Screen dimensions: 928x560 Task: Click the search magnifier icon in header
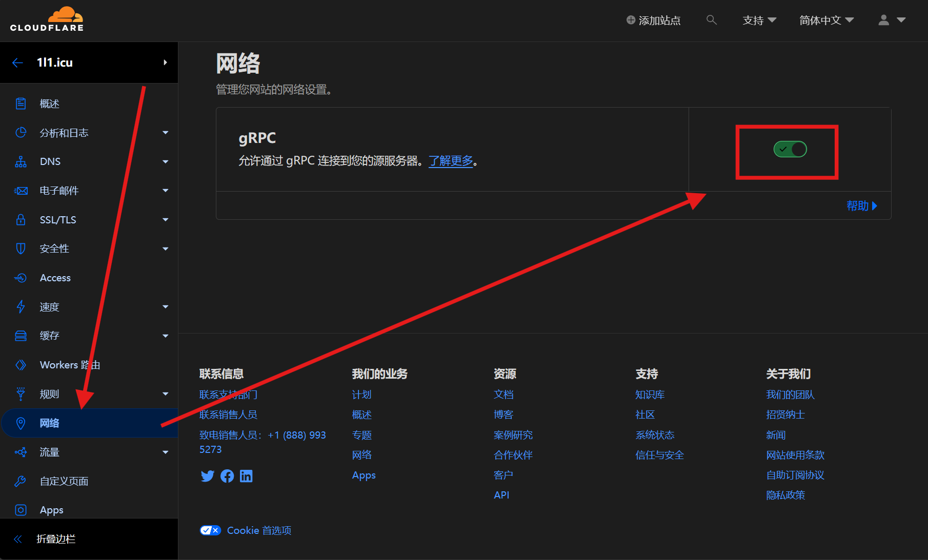pos(711,20)
